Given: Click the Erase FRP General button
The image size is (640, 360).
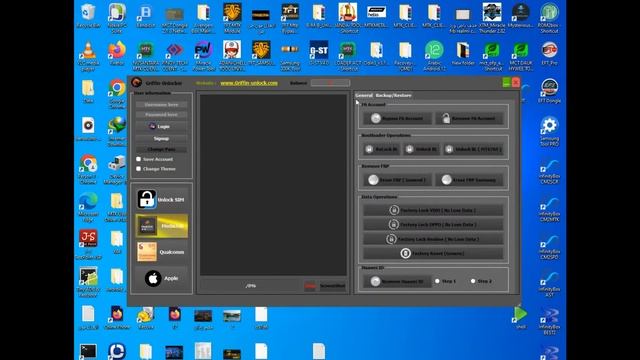Looking at the screenshot, I should click(398, 180).
